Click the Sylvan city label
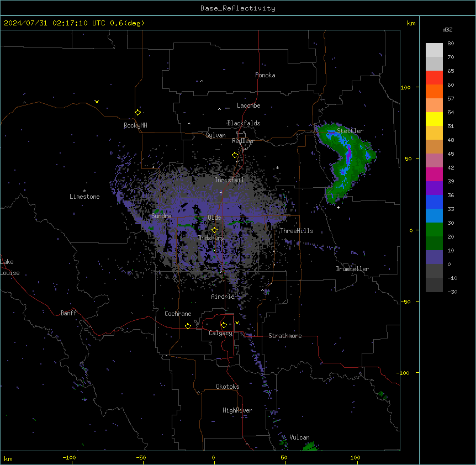This screenshot has width=476, height=465. pyautogui.click(x=215, y=135)
